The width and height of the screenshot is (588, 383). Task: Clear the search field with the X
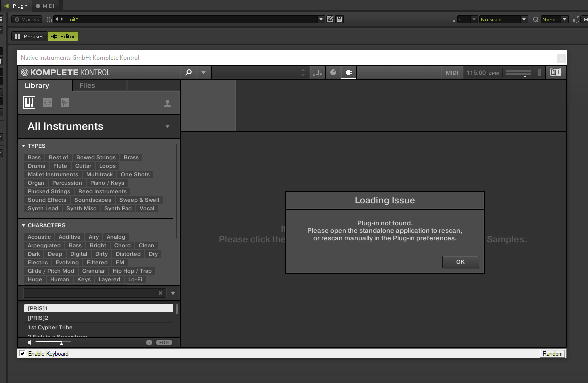point(160,293)
